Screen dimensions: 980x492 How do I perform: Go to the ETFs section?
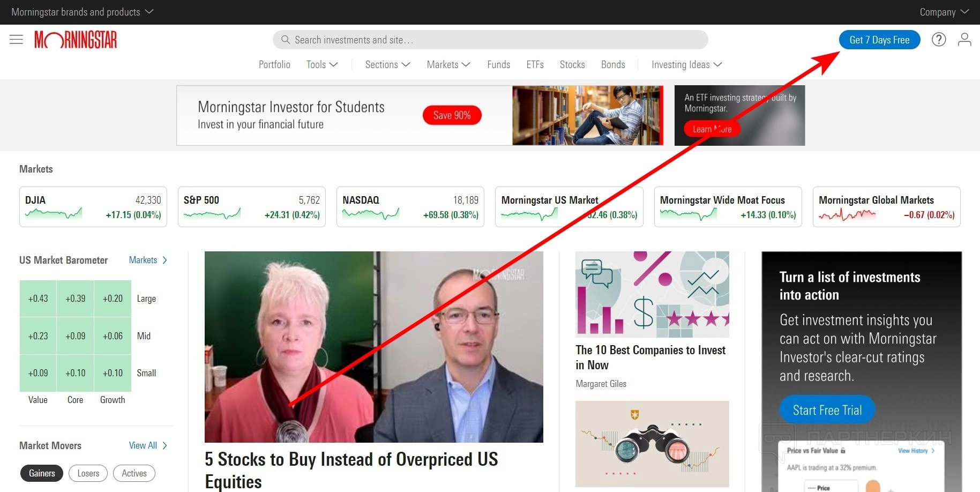(535, 64)
